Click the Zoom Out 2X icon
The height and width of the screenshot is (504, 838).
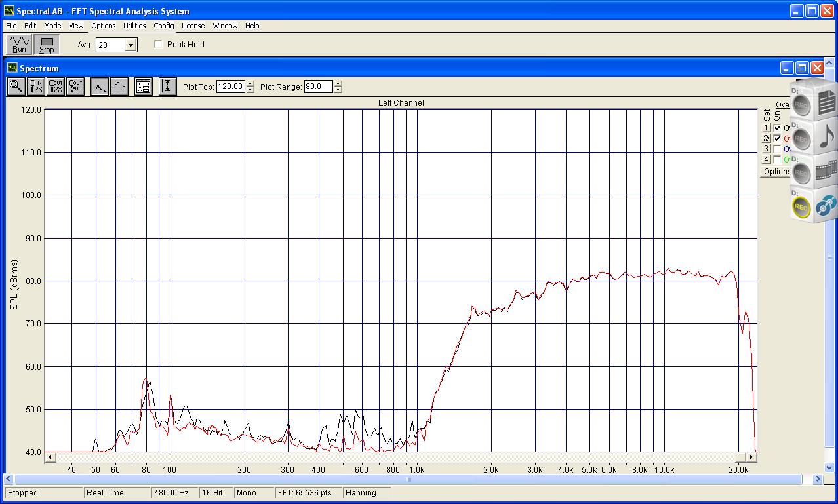pos(56,87)
